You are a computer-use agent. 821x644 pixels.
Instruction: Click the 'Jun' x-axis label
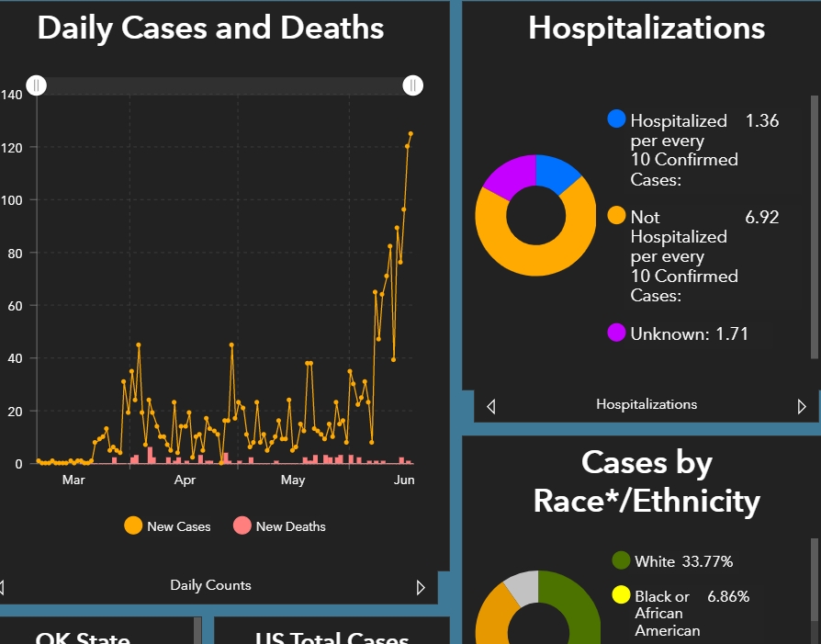click(404, 480)
